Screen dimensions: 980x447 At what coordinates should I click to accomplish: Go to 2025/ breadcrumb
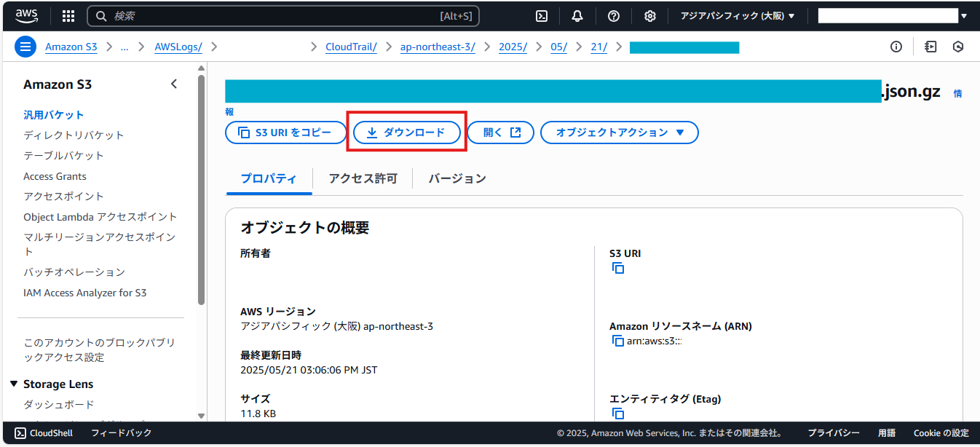click(x=513, y=47)
